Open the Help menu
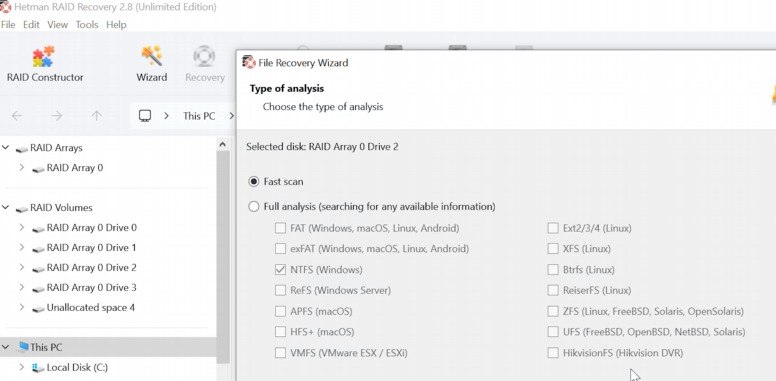This screenshot has height=381, width=776. (116, 24)
